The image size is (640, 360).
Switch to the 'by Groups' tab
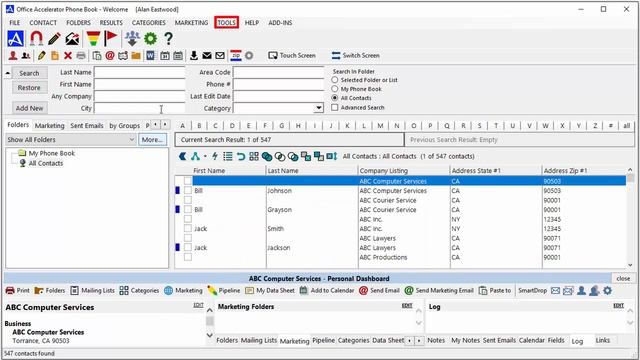pos(124,126)
